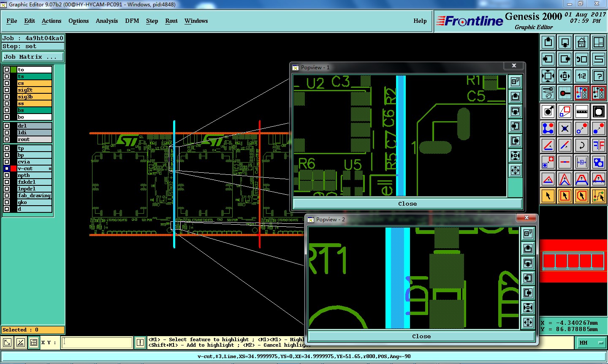Click the red color swatch of layer v-cut
The height and width of the screenshot is (364, 608).
[x=14, y=168]
